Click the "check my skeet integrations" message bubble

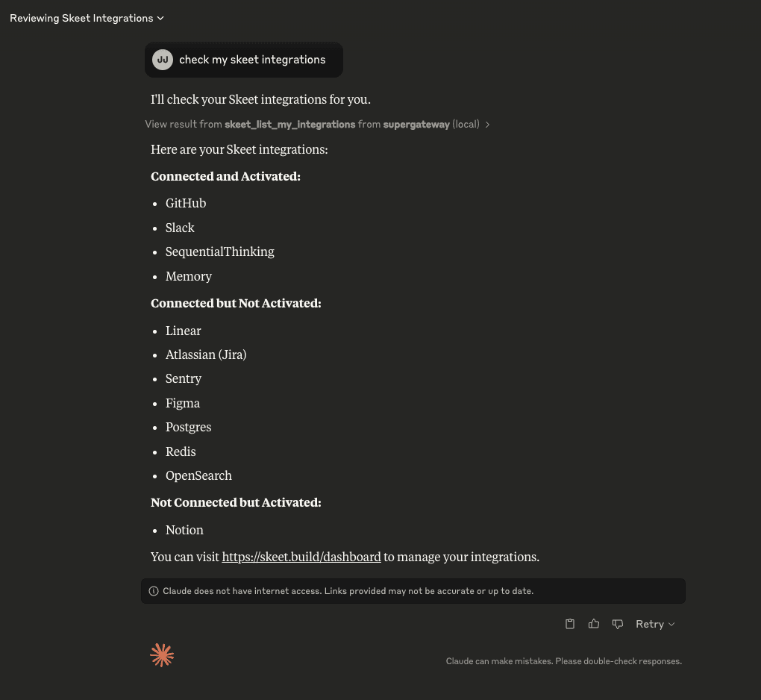coord(252,60)
